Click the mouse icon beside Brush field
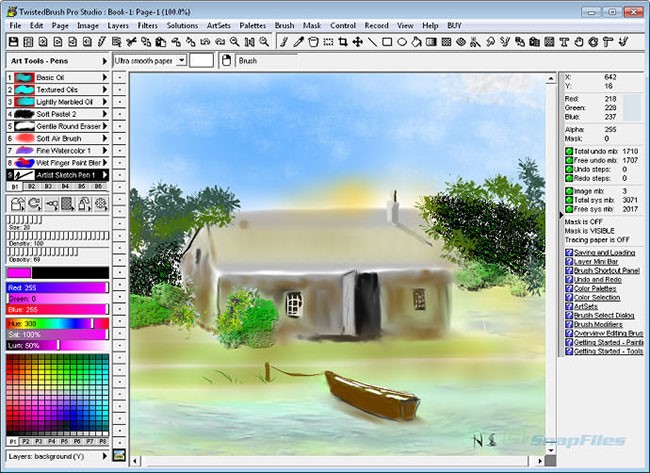The width and height of the screenshot is (650, 473). click(226, 61)
